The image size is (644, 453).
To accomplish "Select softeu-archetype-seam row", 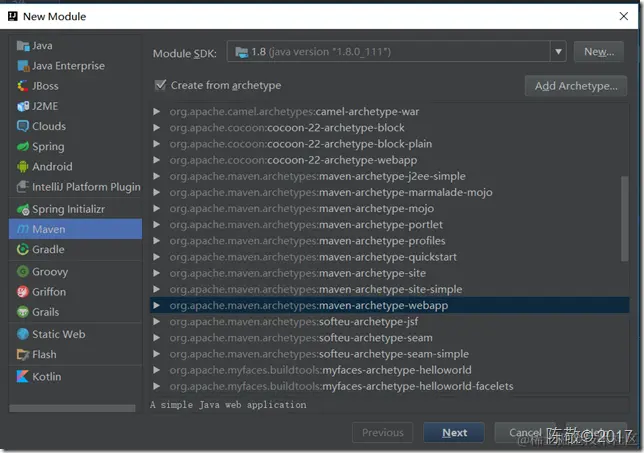I will tap(389, 338).
